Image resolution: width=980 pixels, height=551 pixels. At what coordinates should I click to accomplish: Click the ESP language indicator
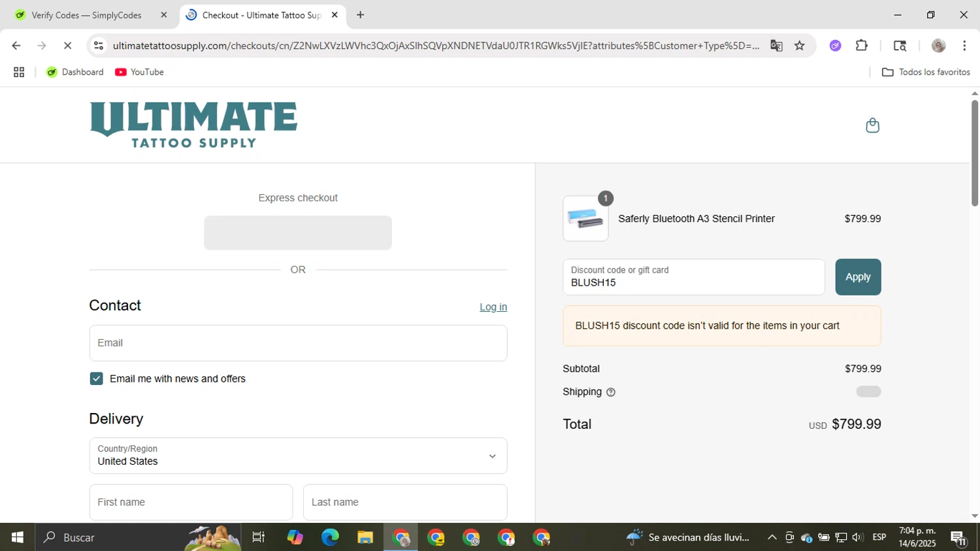879,537
